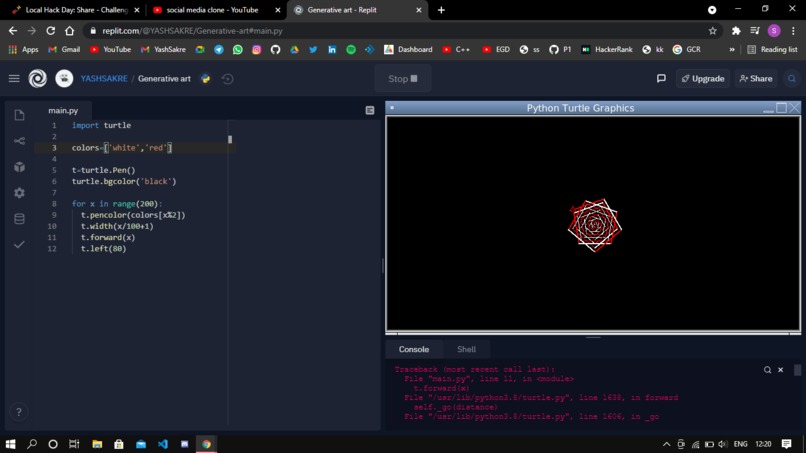This screenshot has width=806, height=453.
Task: Open File Explorer from the taskbar
Action: coord(97,444)
